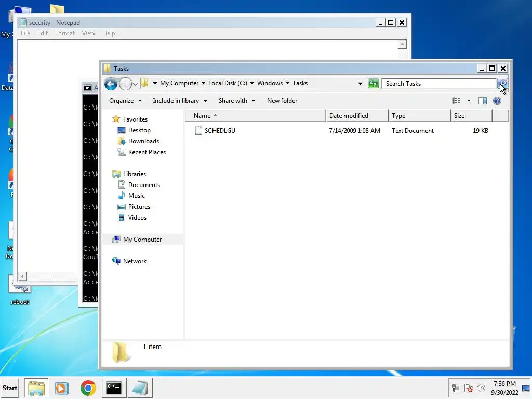Open the Start button
The width and height of the screenshot is (532, 399).
click(10, 388)
